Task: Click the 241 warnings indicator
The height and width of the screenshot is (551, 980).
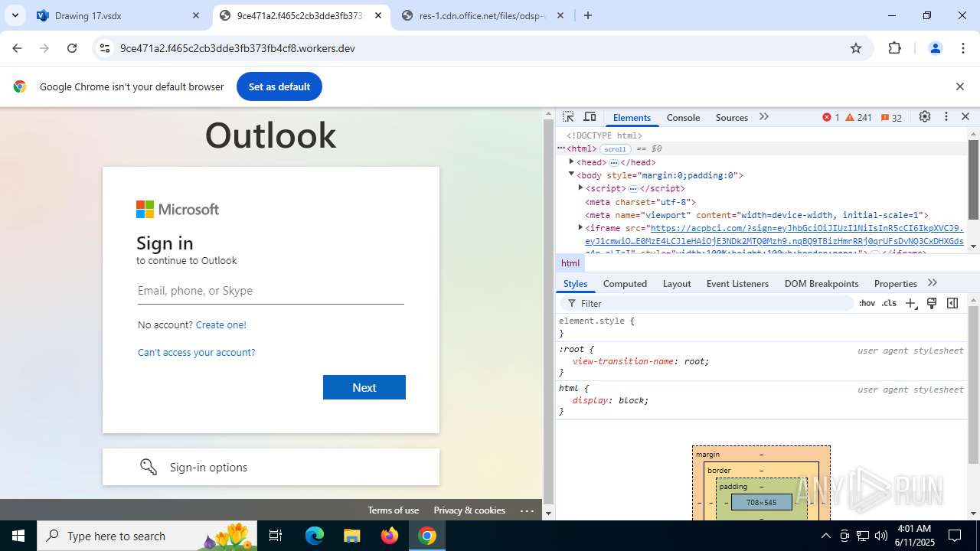Action: (859, 117)
